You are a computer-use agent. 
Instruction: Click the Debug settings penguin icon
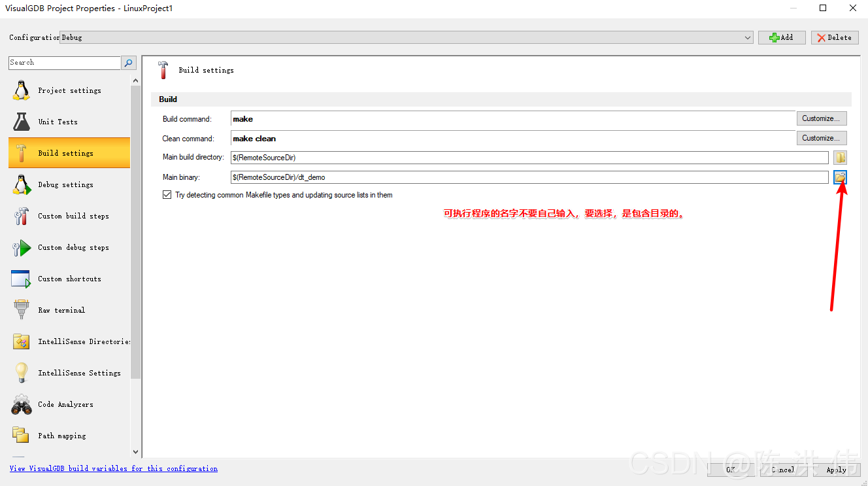point(21,184)
